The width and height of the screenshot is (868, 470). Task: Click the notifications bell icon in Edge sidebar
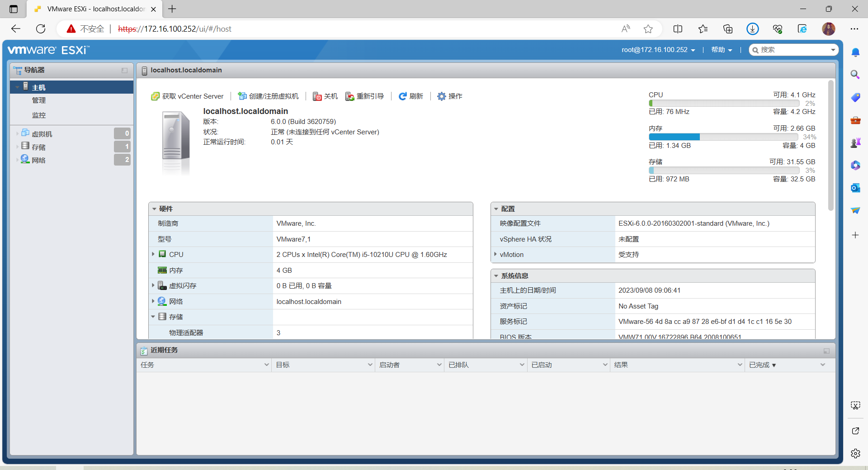pyautogui.click(x=855, y=52)
